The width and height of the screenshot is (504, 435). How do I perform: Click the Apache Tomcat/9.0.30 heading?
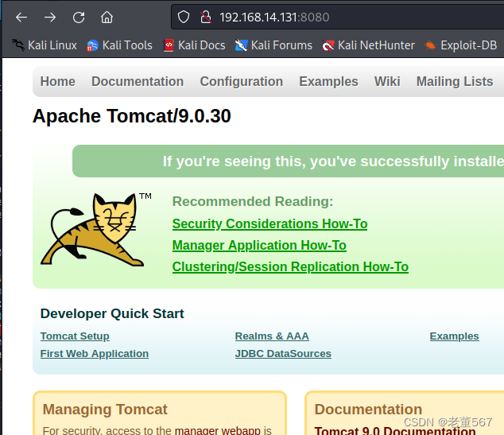132,116
